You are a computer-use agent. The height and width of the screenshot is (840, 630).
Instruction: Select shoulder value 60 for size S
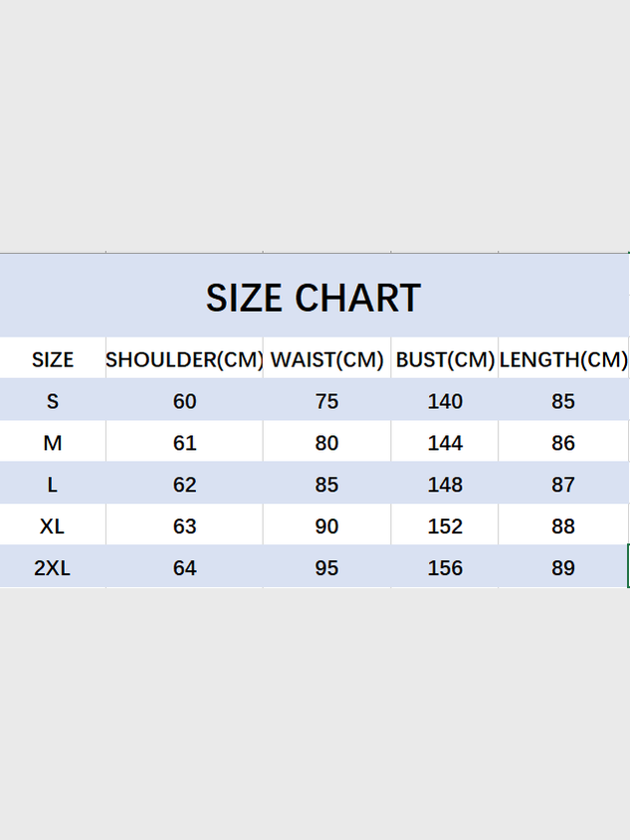tap(185, 401)
